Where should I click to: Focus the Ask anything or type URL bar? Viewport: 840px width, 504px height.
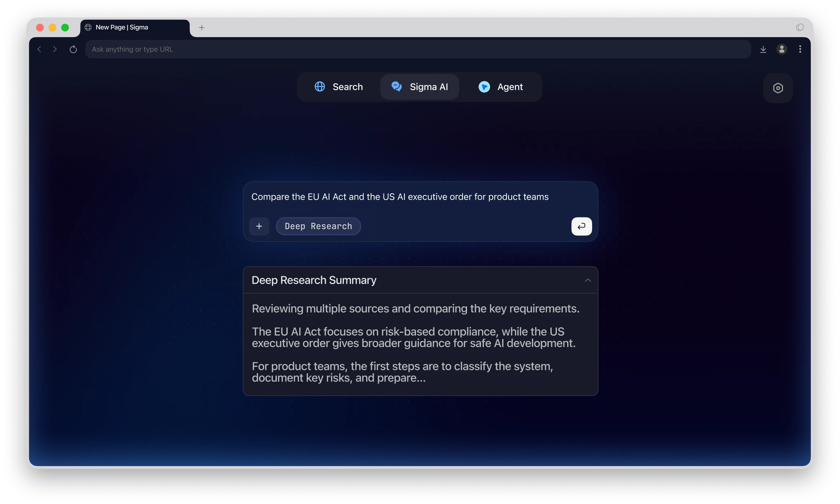click(x=418, y=49)
